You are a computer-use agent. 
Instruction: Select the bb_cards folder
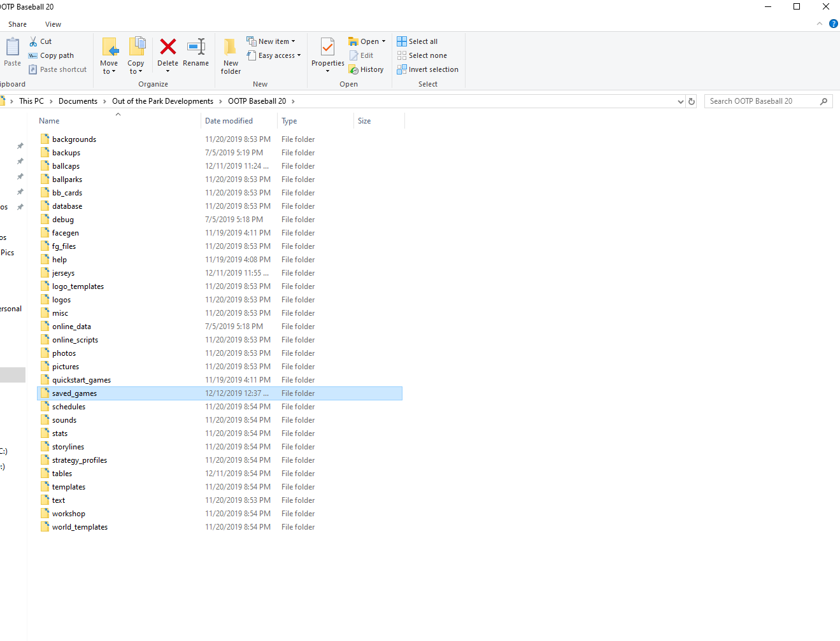click(x=67, y=193)
